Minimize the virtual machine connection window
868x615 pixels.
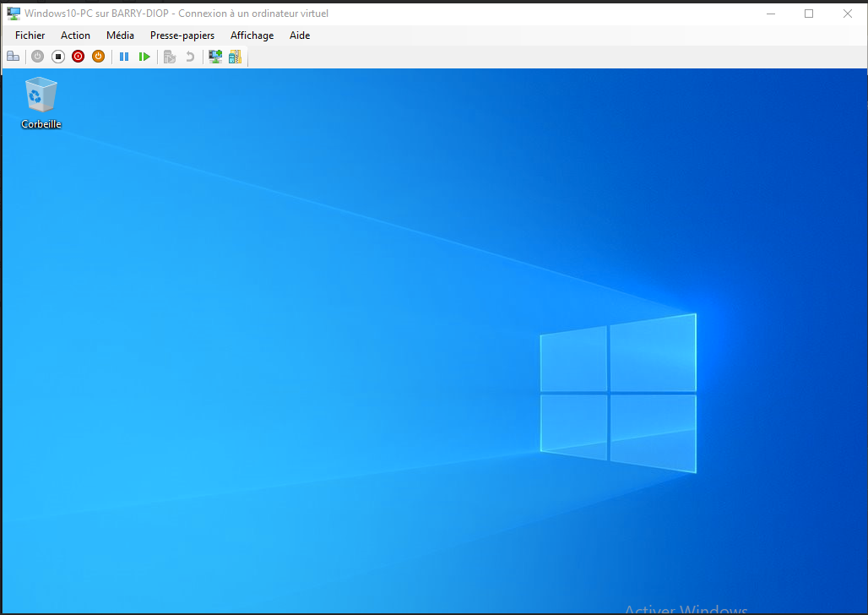pos(771,14)
